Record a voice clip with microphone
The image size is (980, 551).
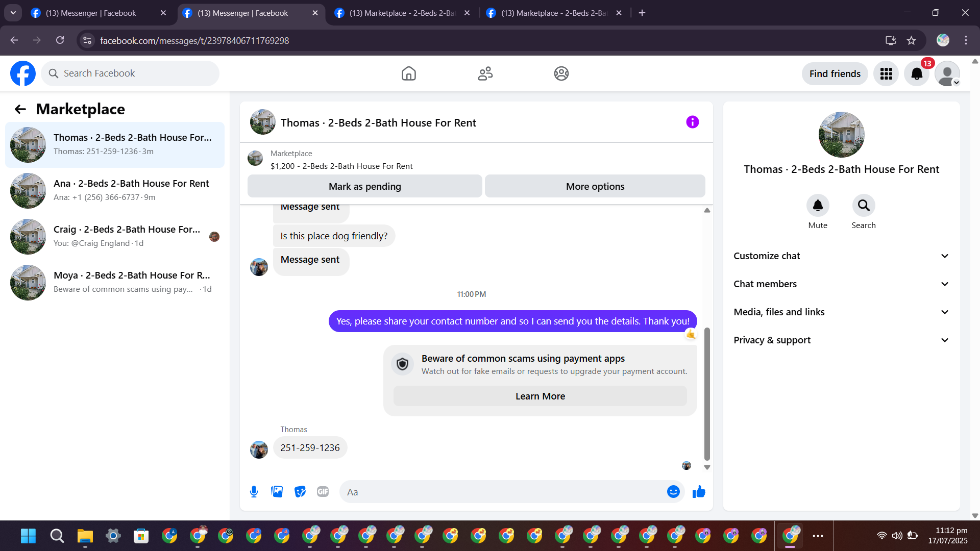(254, 492)
